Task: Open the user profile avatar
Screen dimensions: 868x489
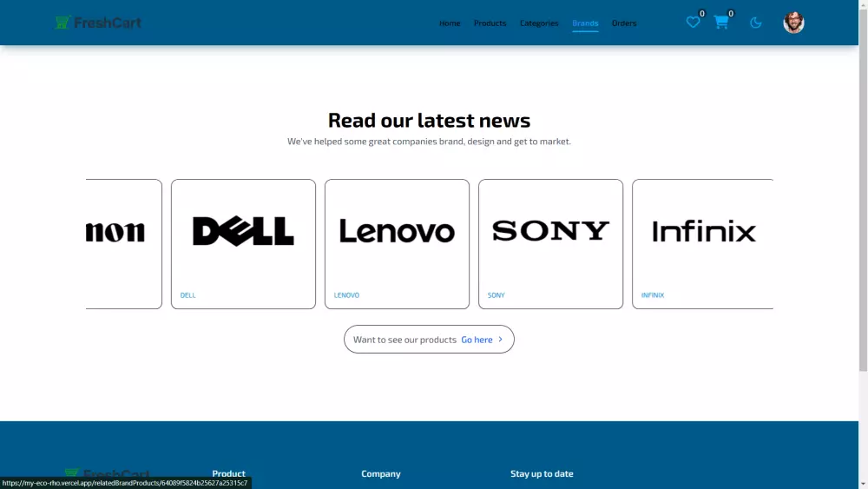Action: 793,23
